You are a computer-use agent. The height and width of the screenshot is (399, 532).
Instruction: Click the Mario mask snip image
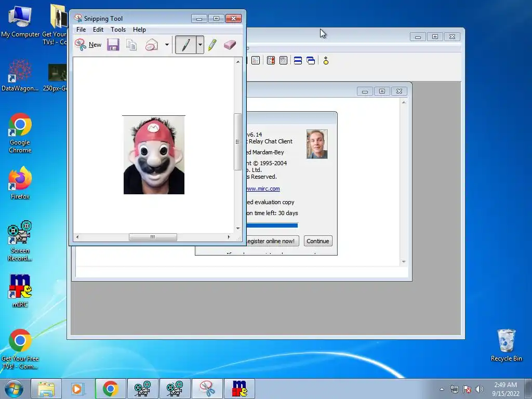pos(154,155)
